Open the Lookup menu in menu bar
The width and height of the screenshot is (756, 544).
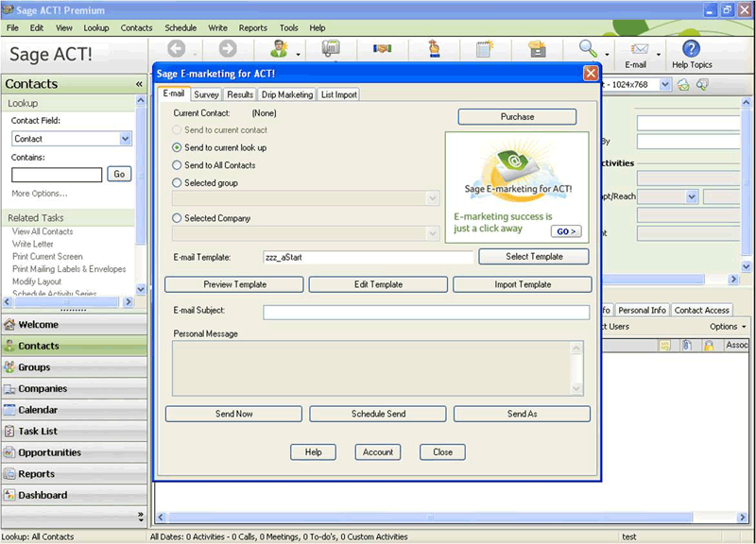click(x=96, y=28)
